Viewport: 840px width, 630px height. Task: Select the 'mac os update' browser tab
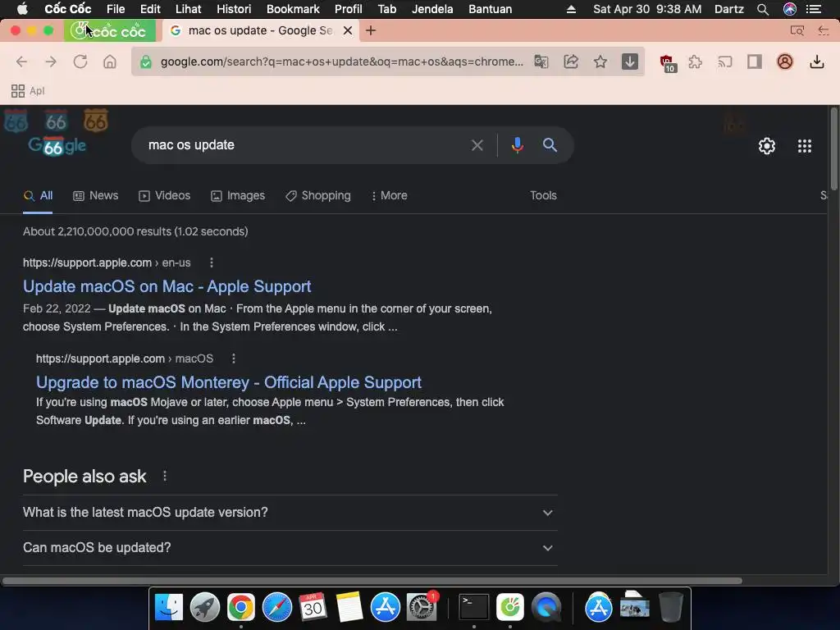[x=260, y=30]
